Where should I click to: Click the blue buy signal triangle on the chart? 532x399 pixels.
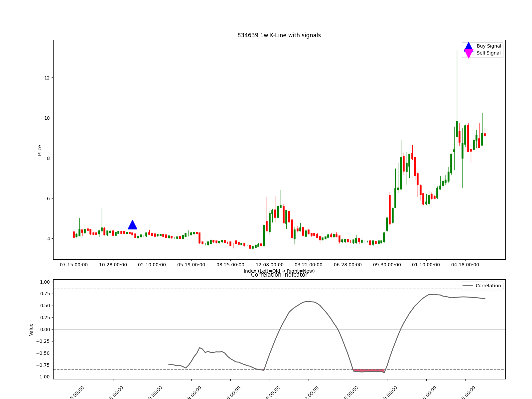click(x=132, y=225)
